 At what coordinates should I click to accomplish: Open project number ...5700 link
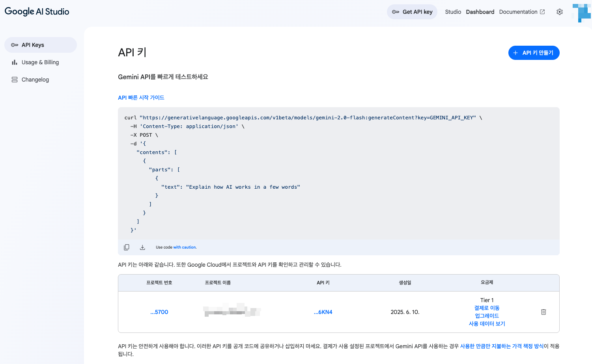click(x=159, y=312)
